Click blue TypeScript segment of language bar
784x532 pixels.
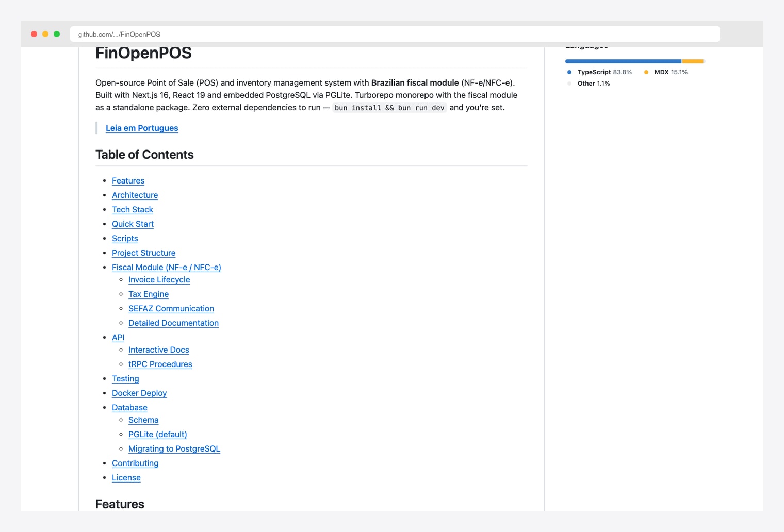coord(623,61)
